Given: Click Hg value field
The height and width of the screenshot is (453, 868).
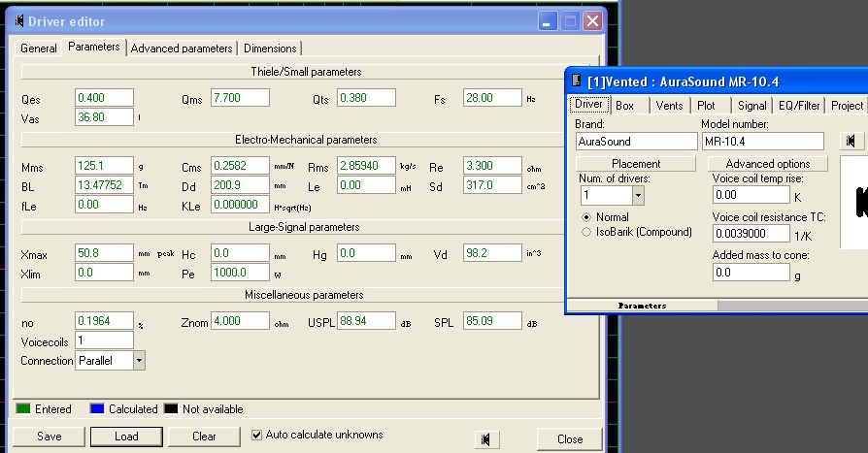Looking at the screenshot, I should point(366,253).
